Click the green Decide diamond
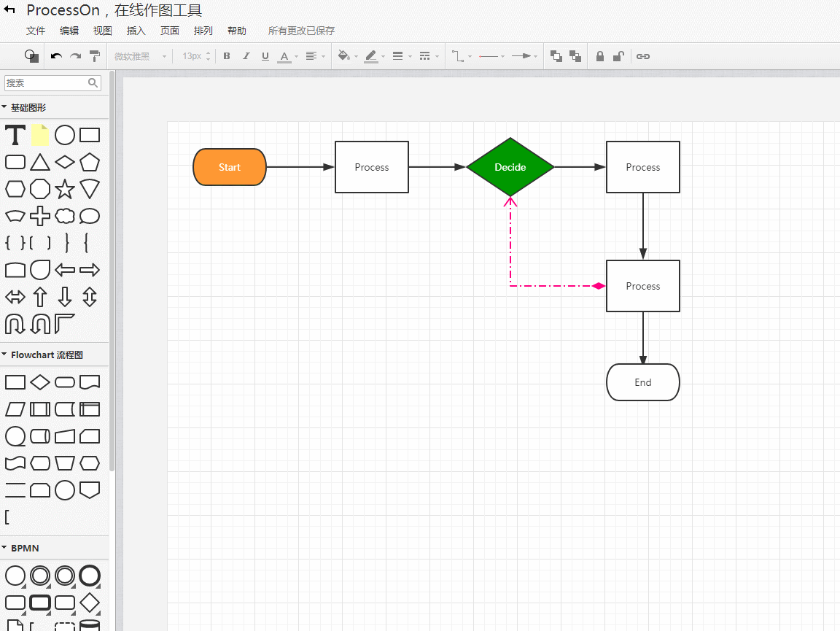The image size is (840, 631). 510,167
